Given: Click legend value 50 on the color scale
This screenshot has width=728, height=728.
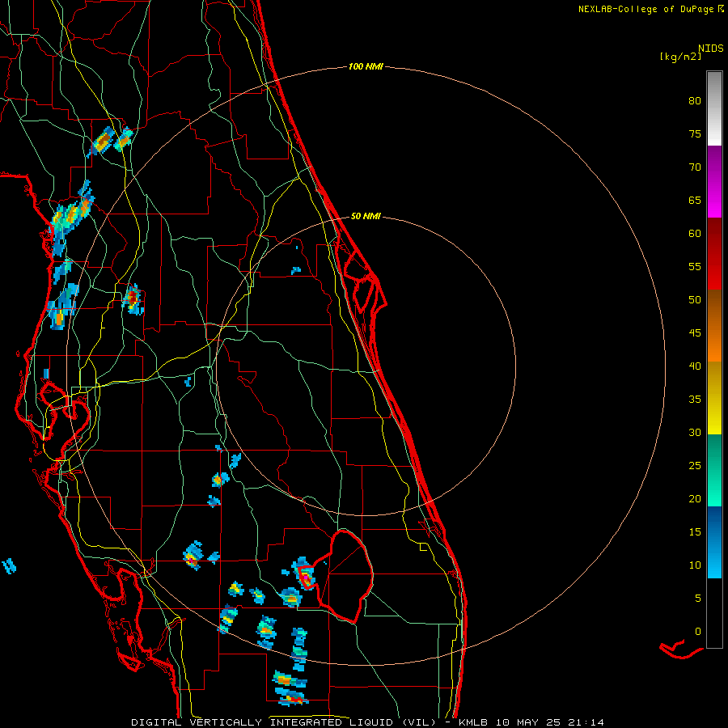Looking at the screenshot, I should coord(695,300).
